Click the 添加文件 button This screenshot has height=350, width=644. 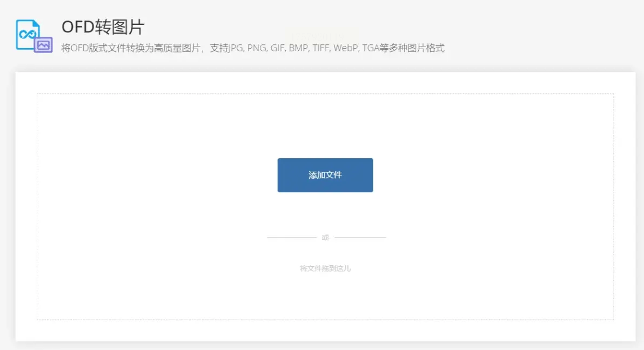[325, 175]
